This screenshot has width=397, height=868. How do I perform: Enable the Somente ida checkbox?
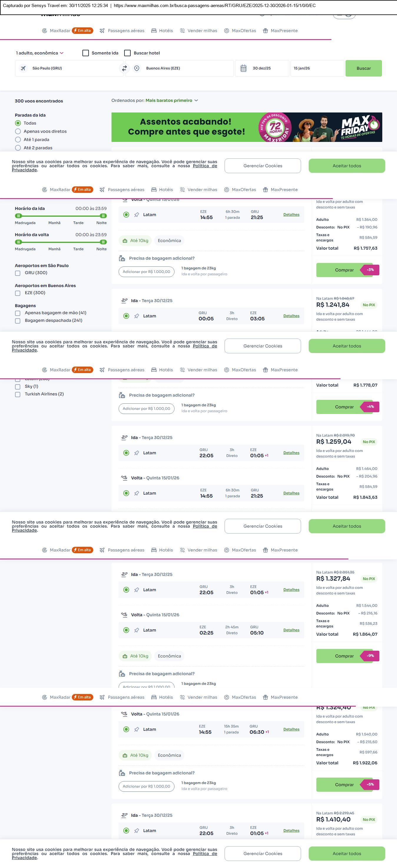86,53
